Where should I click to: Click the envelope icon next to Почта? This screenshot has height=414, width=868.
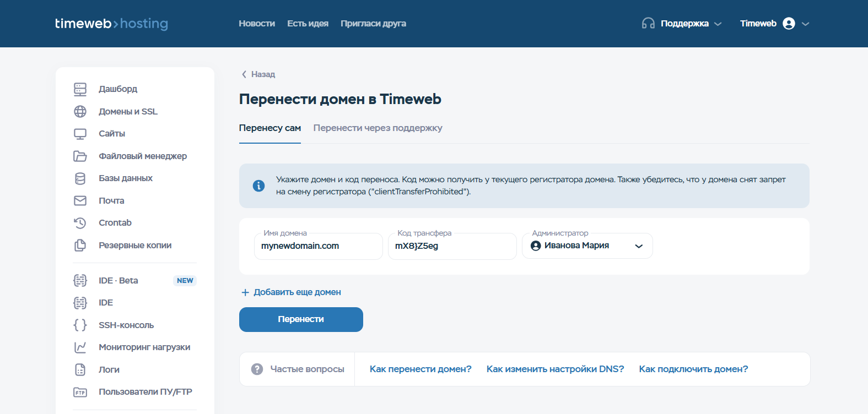pos(80,201)
